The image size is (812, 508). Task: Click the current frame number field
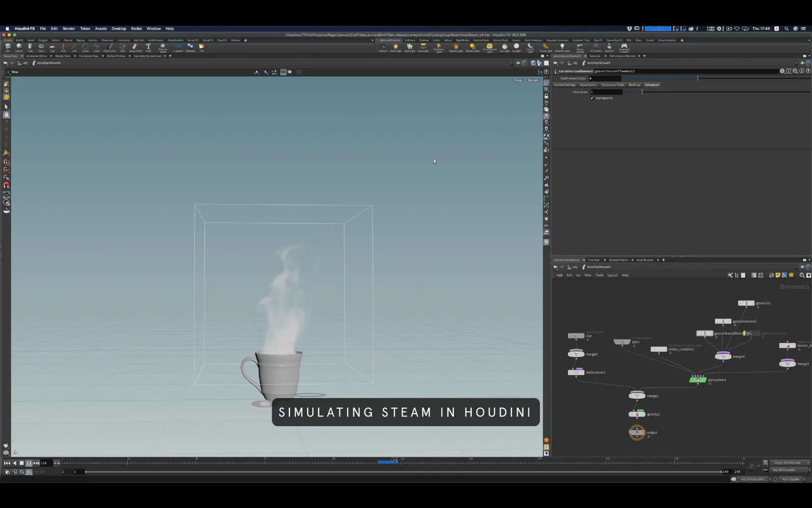[x=46, y=463]
